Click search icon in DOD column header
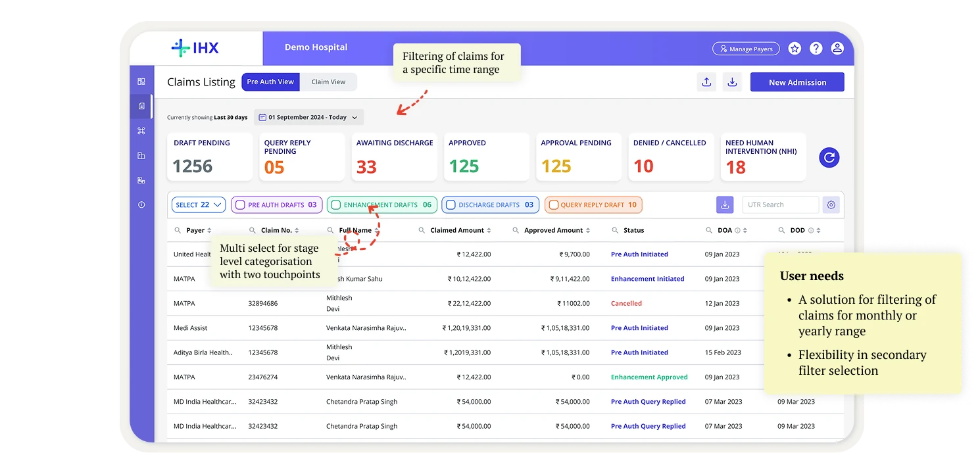The width and height of the screenshot is (980, 453). coord(782,231)
